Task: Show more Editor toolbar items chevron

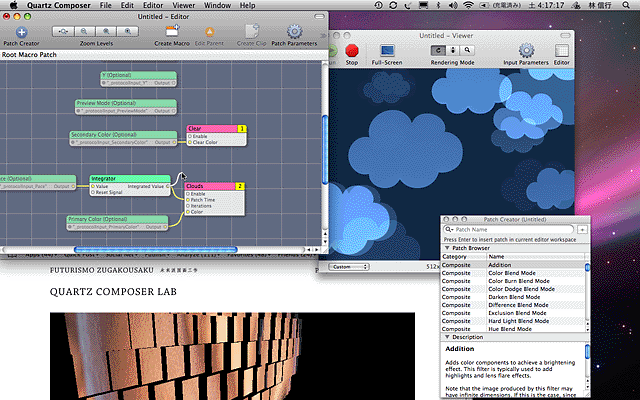Action: 323,36
